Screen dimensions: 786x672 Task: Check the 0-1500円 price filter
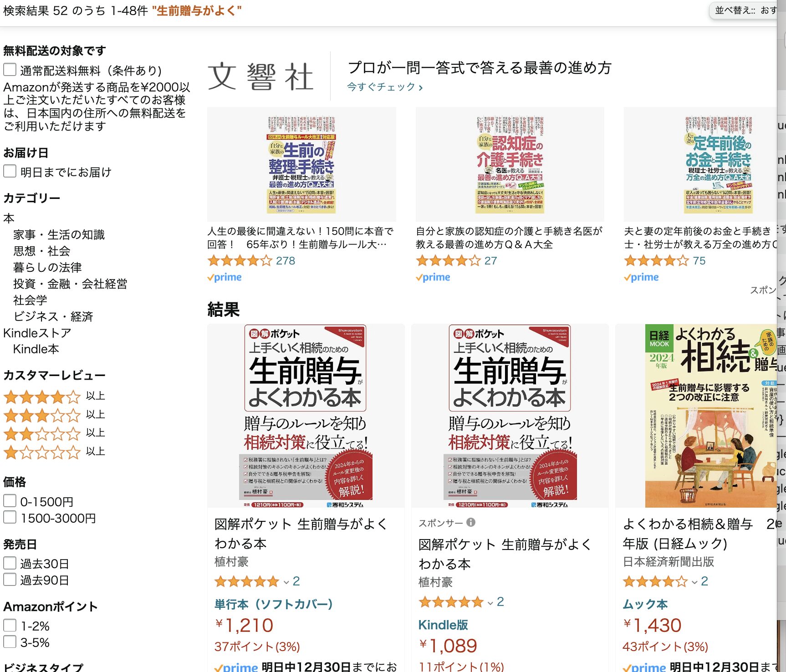(x=10, y=501)
